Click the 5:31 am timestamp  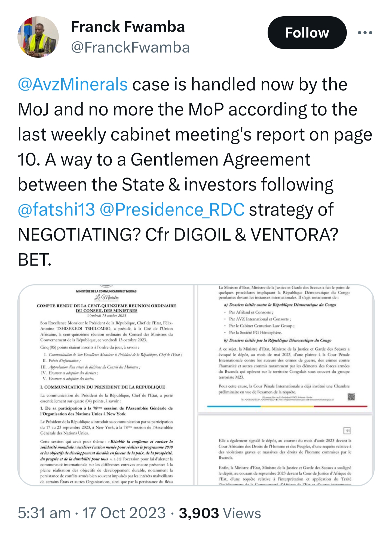click(x=44, y=513)
